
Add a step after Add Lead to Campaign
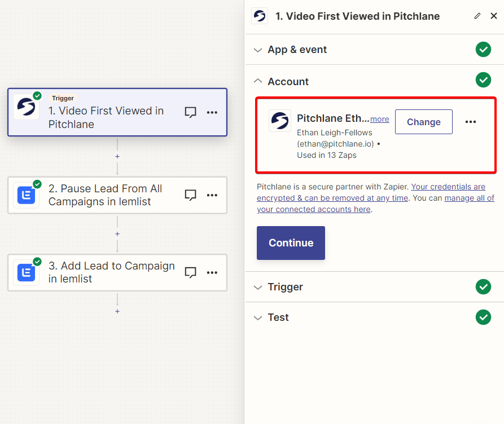[117, 311]
